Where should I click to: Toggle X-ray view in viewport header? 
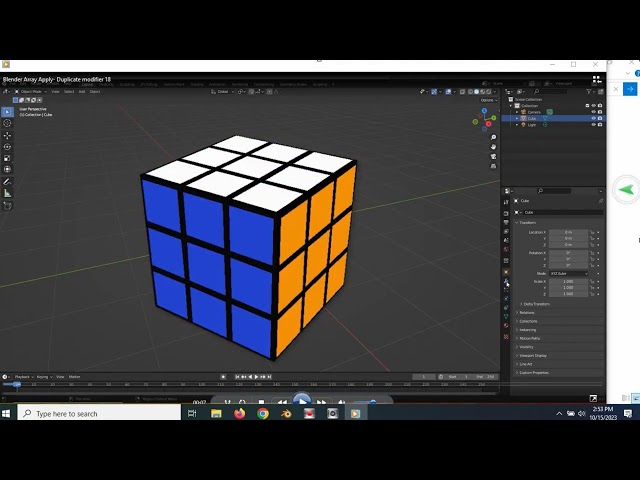coord(462,92)
